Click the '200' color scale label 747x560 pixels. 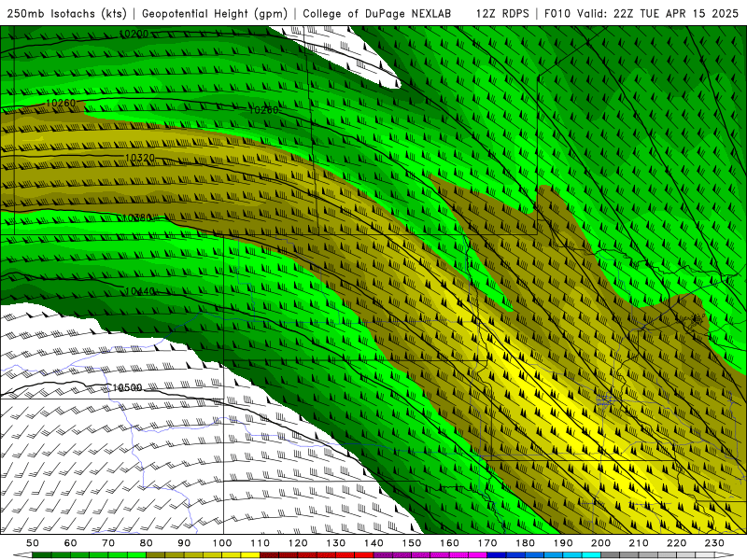click(x=601, y=543)
